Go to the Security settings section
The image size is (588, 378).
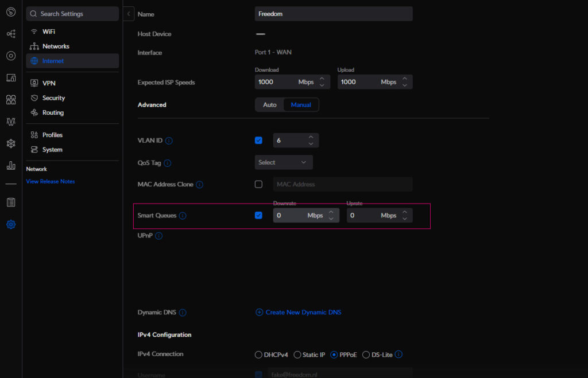pos(53,98)
